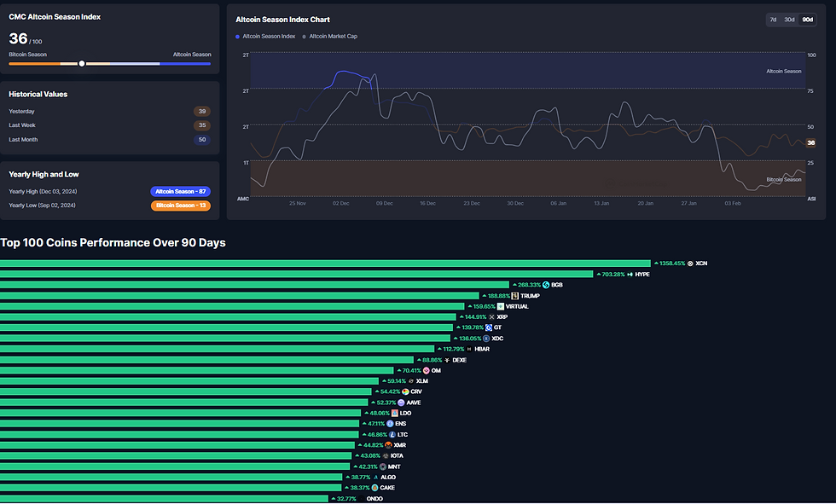Click the IOTA coin icon
The width and height of the screenshot is (836, 504).
coord(386,456)
